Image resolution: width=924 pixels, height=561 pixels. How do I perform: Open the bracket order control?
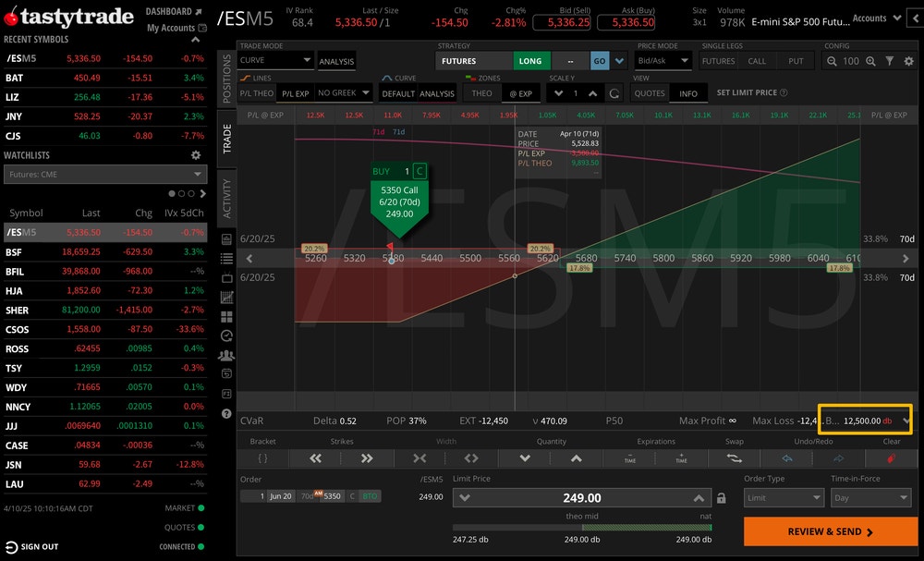coord(262,458)
